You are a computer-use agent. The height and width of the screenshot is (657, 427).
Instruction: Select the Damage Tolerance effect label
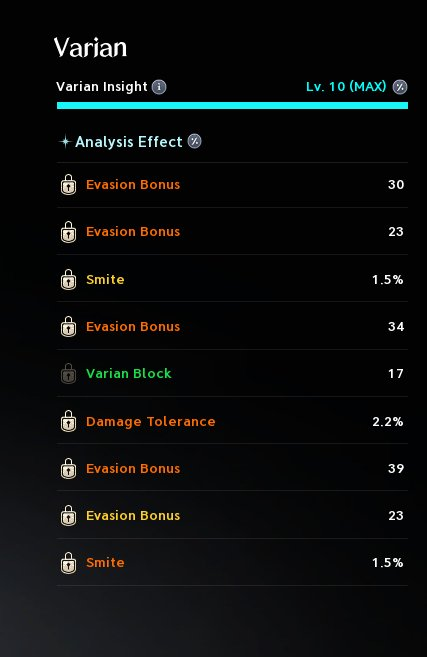pyautogui.click(x=151, y=421)
